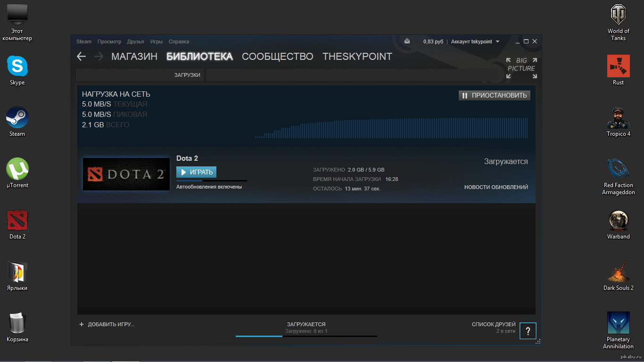Viewport: 644px width, 362px height.
Task: Open the Steam menu
Action: click(x=84, y=41)
